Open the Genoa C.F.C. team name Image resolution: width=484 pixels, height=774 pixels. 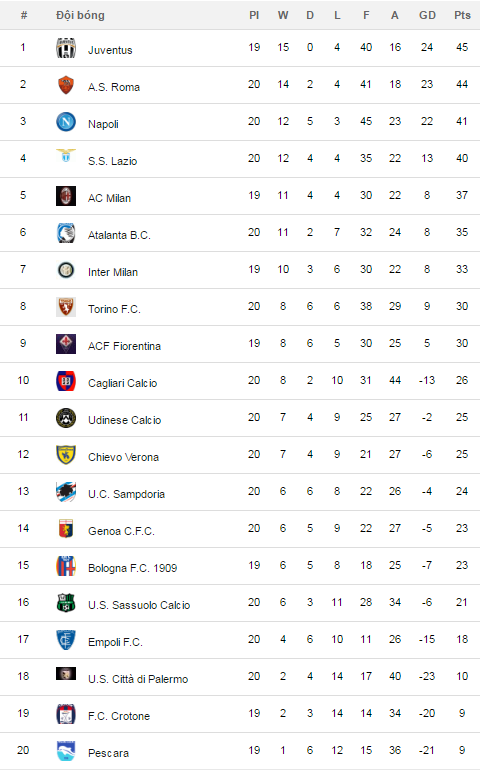point(121,531)
